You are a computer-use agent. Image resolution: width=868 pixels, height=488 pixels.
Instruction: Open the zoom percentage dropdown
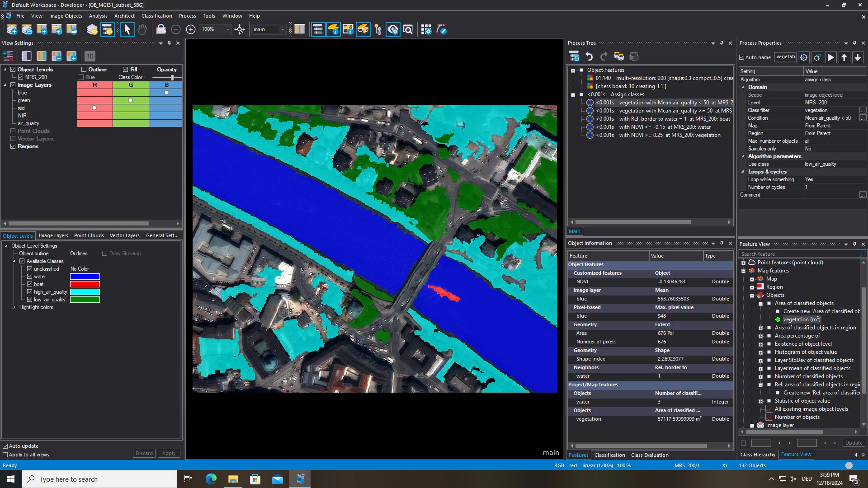(x=228, y=30)
